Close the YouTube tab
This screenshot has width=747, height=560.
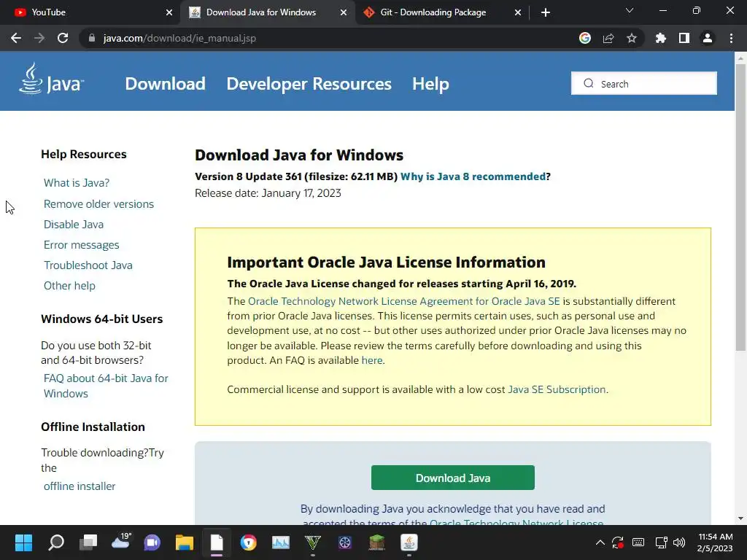coord(169,12)
